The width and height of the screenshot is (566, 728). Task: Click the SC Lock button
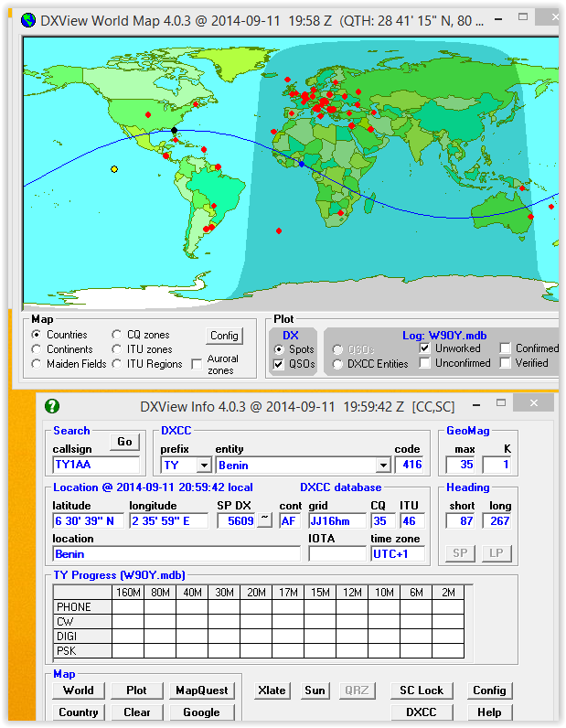click(422, 691)
